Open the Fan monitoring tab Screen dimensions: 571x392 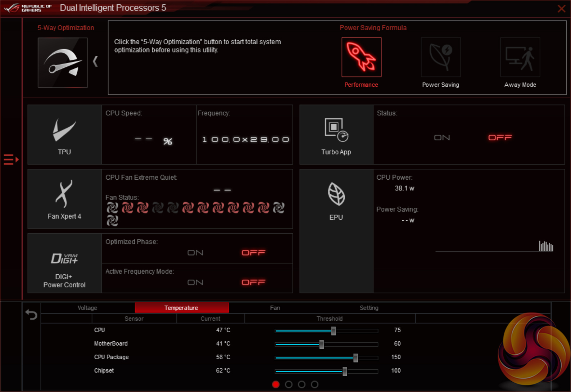(x=275, y=308)
